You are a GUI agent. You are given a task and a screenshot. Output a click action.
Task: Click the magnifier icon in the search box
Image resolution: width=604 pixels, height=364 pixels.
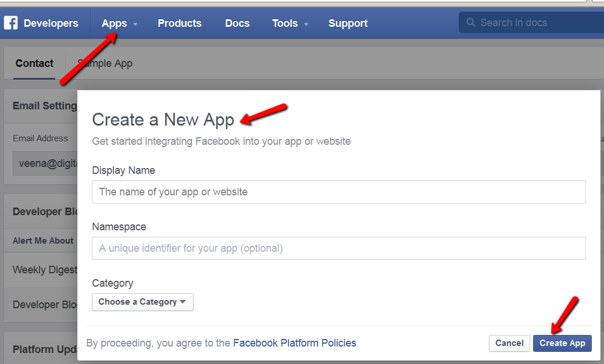coord(471,23)
